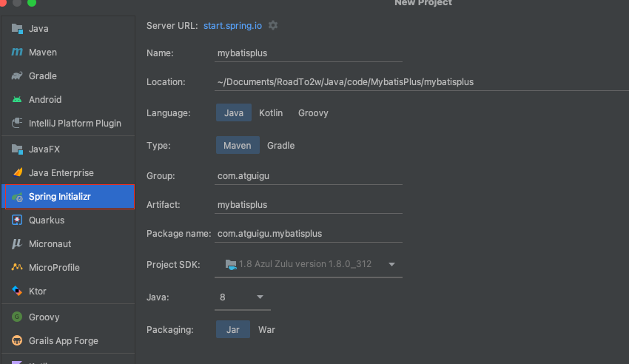Select Spring Initializr in project list
Image resolution: width=629 pixels, height=364 pixels.
68,197
